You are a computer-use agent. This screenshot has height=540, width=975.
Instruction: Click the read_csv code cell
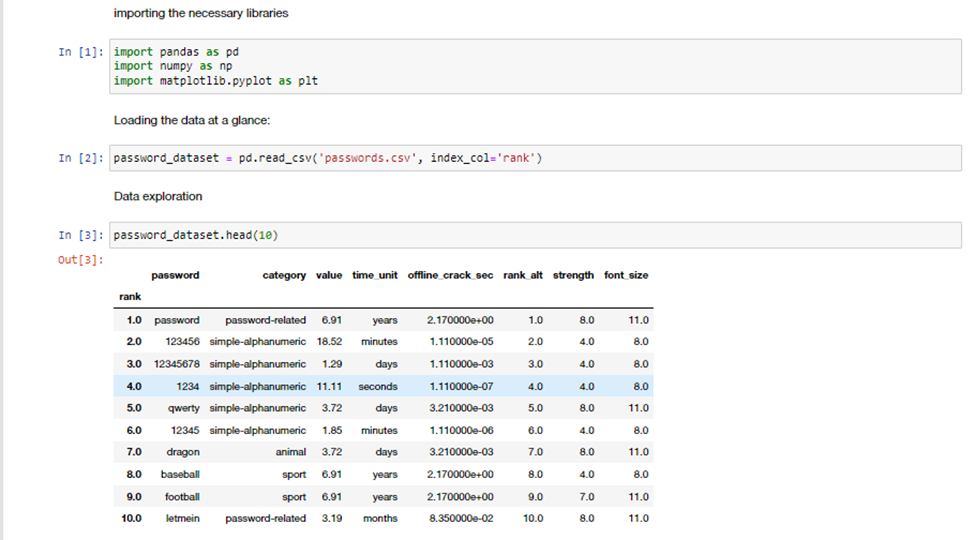(x=535, y=158)
